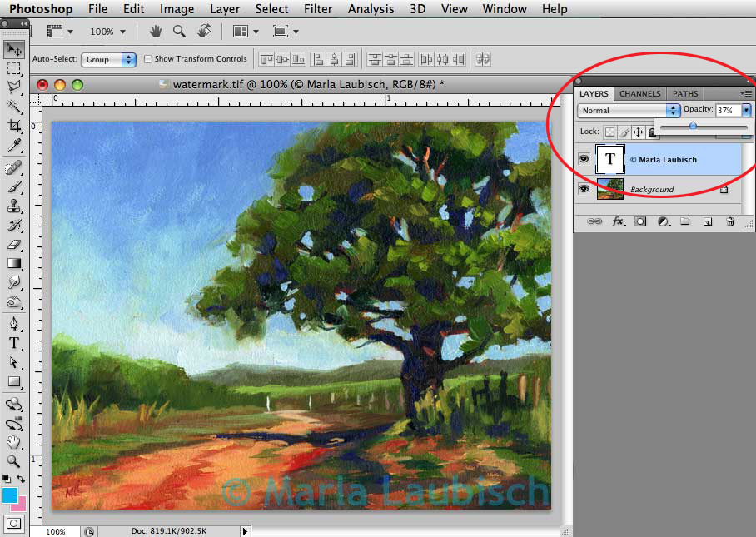
Task: Open the layer effects (fx) menu
Action: 618,221
